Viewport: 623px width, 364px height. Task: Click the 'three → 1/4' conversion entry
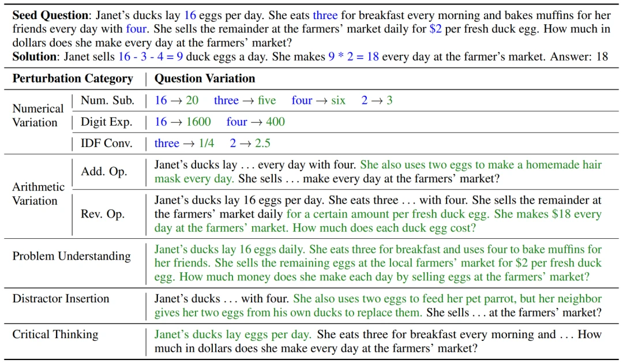point(184,143)
